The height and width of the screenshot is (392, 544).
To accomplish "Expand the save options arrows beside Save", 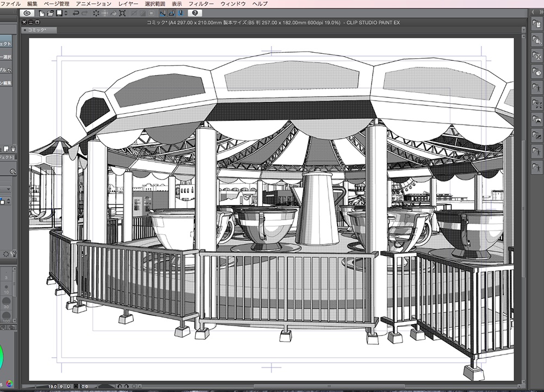I will 66,13.
